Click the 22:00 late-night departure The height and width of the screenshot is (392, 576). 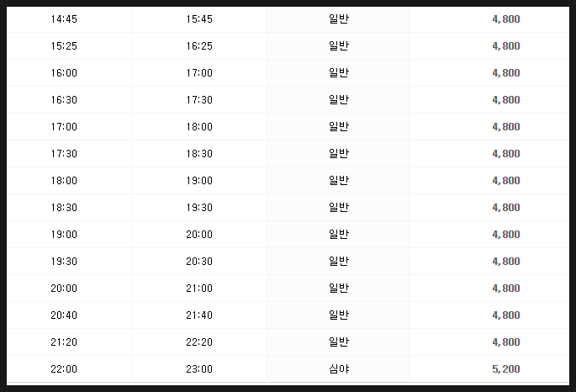[64, 369]
